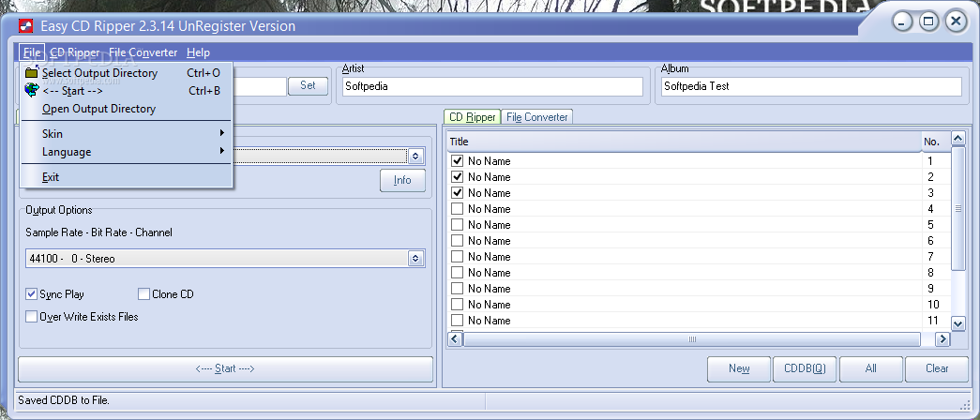980x420 pixels.
Task: Check track 11 No Name checkbox
Action: (457, 321)
